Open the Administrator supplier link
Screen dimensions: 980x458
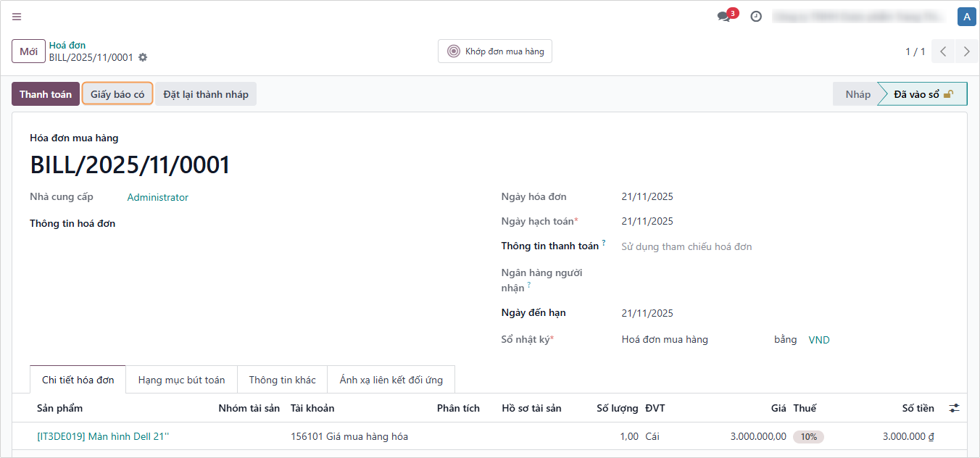tap(157, 197)
